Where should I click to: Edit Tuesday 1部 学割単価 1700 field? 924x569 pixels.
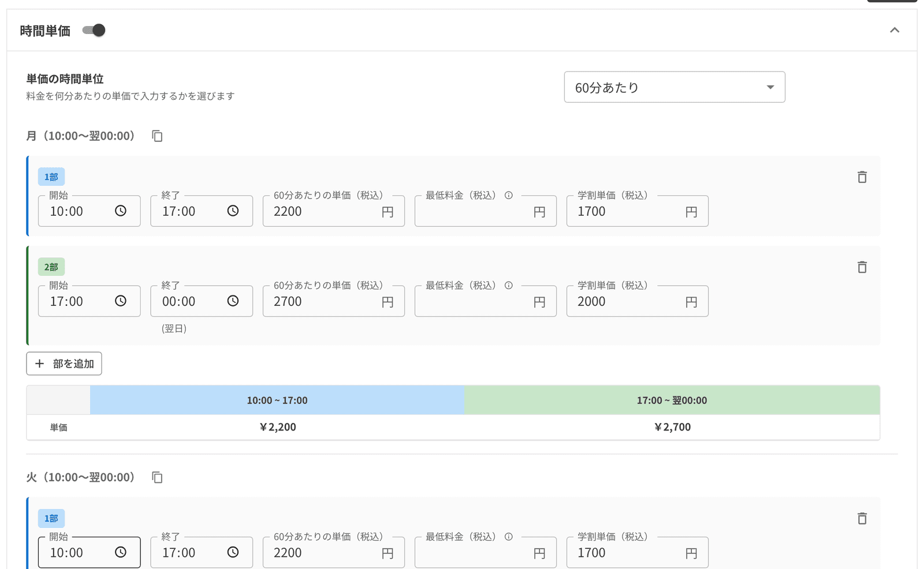tap(638, 552)
